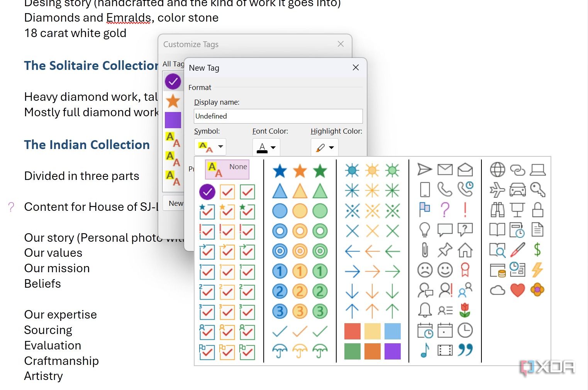Open the Symbol dropdown
This screenshot has width=588, height=390.
210,147
